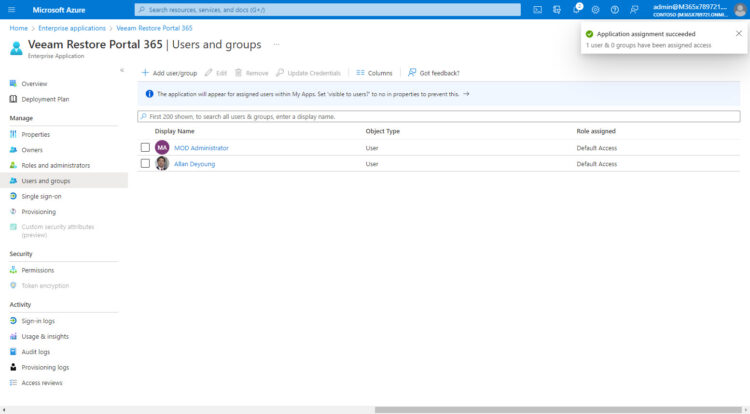Open Audit logs

[x=35, y=352]
